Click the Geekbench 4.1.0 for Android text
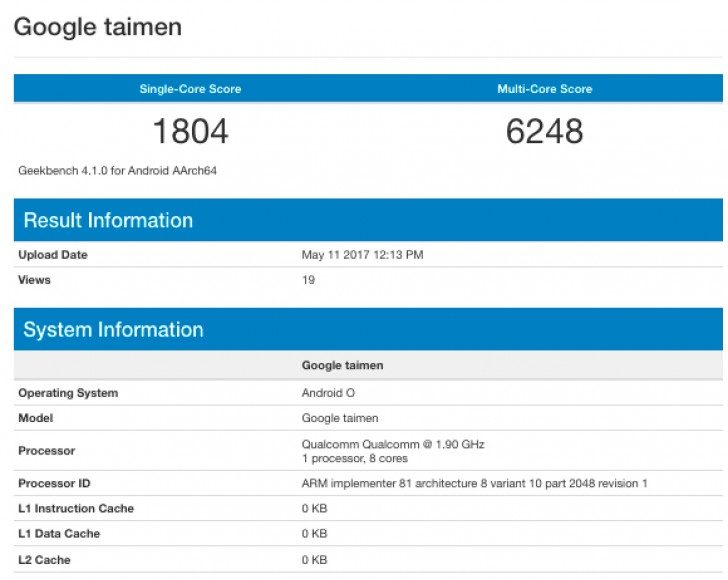 click(x=118, y=170)
